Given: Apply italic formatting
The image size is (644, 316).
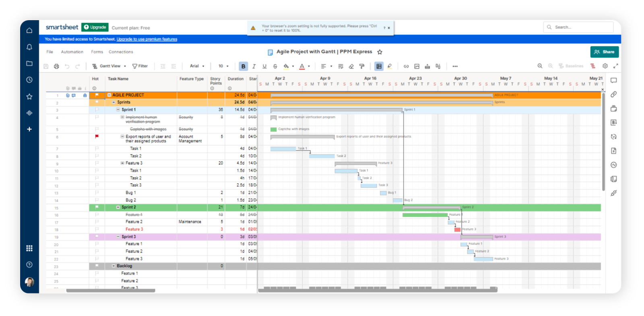Looking at the screenshot, I should pos(254,66).
